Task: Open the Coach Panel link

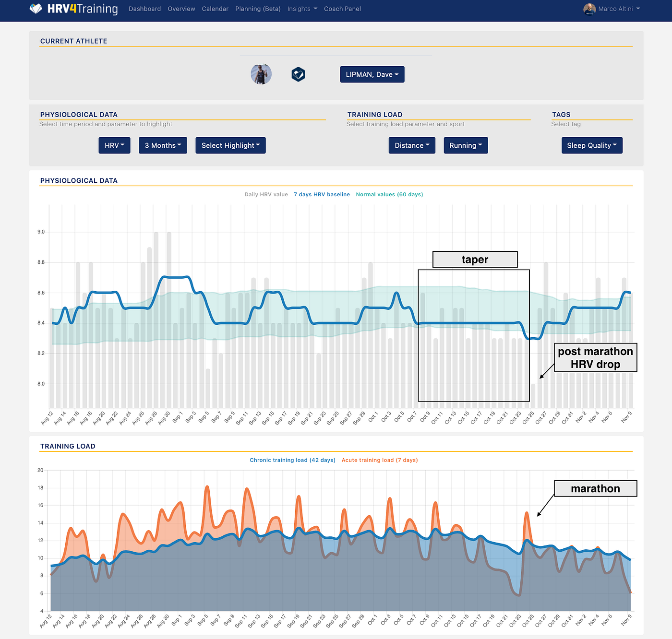Action: (x=342, y=9)
